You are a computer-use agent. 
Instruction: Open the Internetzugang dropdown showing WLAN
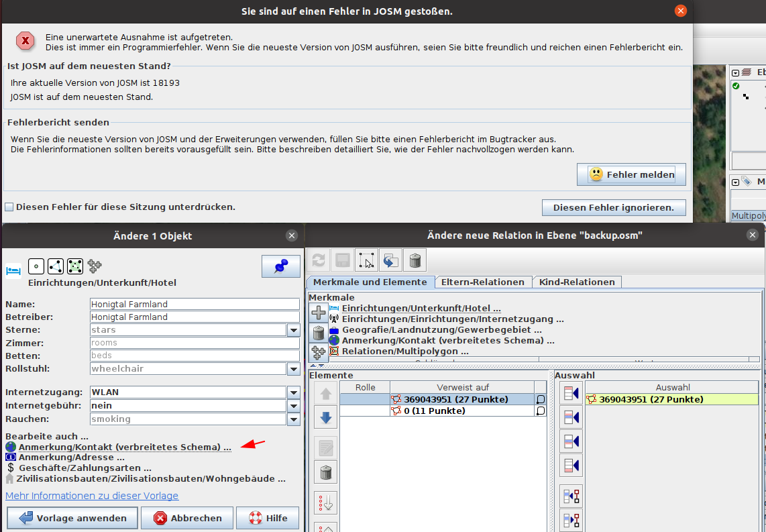pyautogui.click(x=294, y=392)
